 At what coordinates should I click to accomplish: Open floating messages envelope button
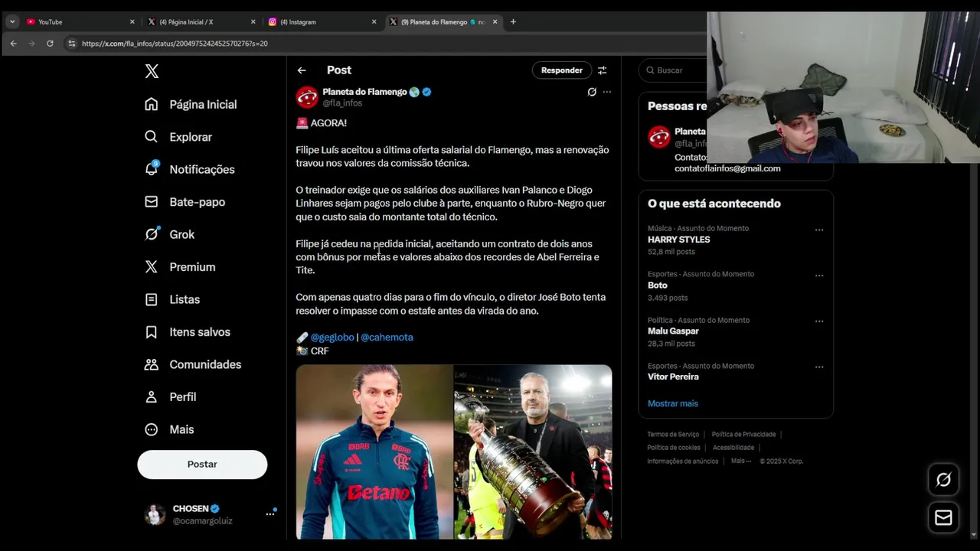pyautogui.click(x=943, y=518)
